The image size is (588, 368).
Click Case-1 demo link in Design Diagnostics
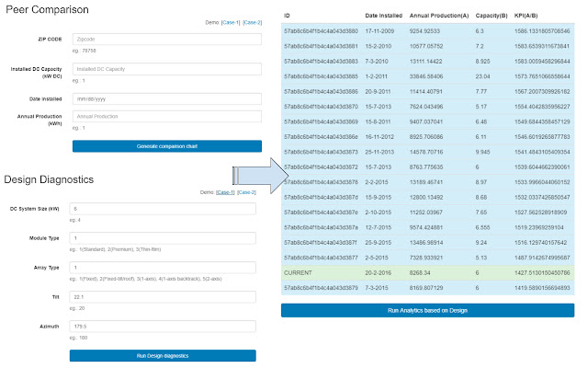221,191
